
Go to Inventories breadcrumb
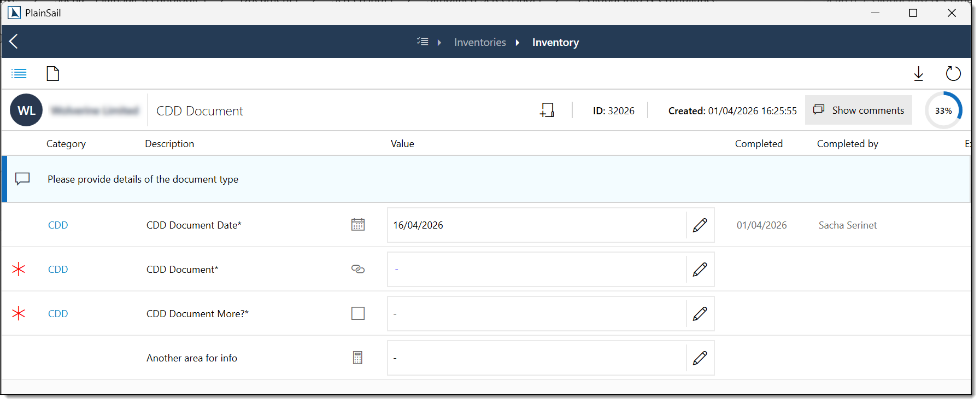(480, 43)
